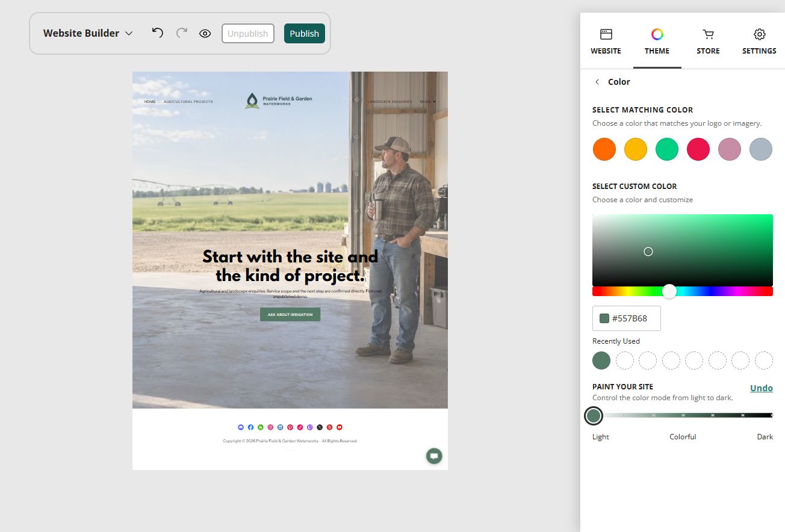
Task: Click the ASK ABOUT IRRIGATION button
Action: [x=290, y=315]
